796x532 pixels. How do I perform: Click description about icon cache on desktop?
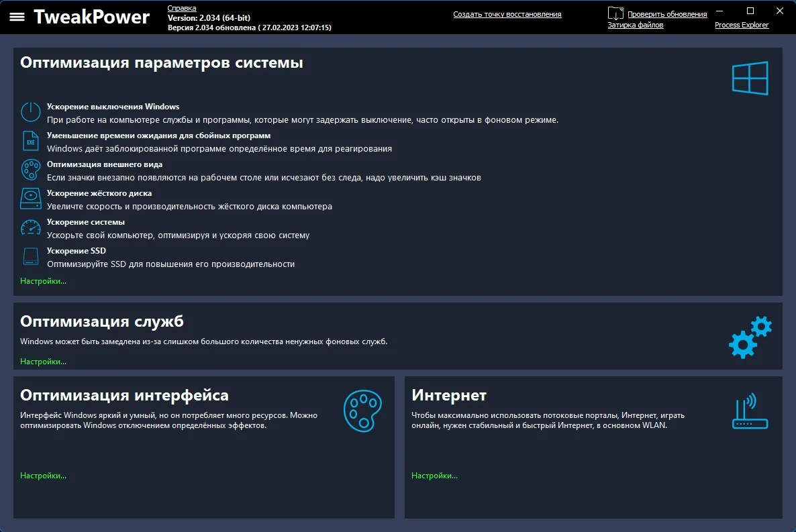click(264, 178)
